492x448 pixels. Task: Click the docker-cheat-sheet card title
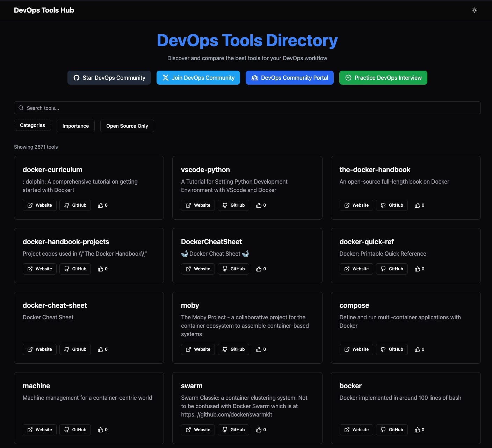[x=55, y=305]
